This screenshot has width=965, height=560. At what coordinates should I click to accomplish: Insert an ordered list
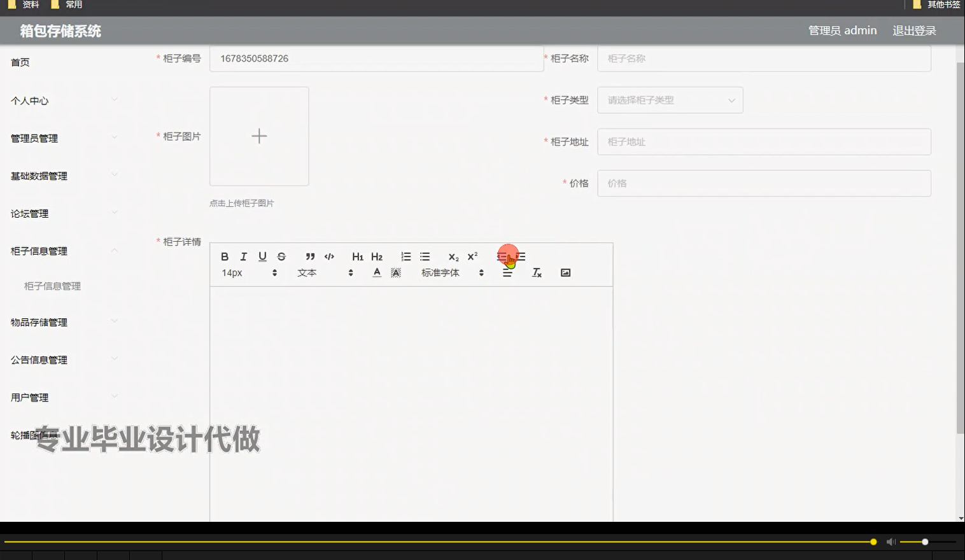[405, 256]
